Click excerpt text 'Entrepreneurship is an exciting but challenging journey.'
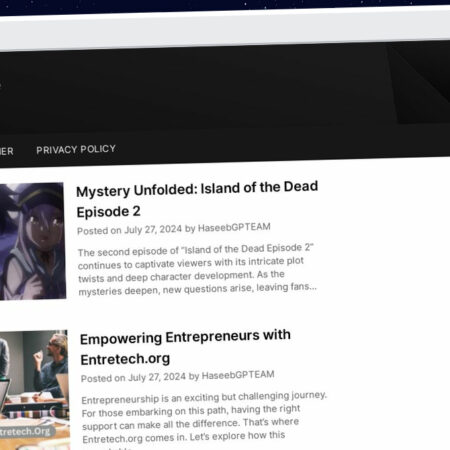The height and width of the screenshot is (450, 450). tap(204, 397)
